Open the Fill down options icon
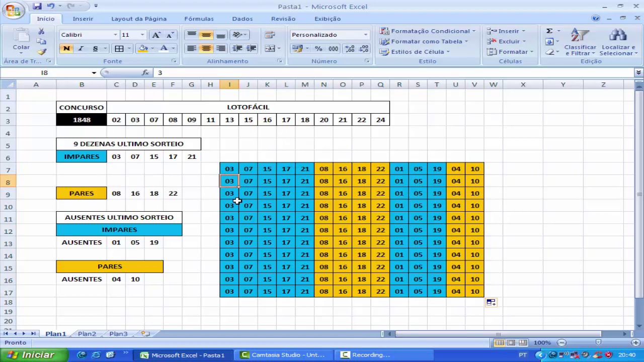 click(549, 42)
